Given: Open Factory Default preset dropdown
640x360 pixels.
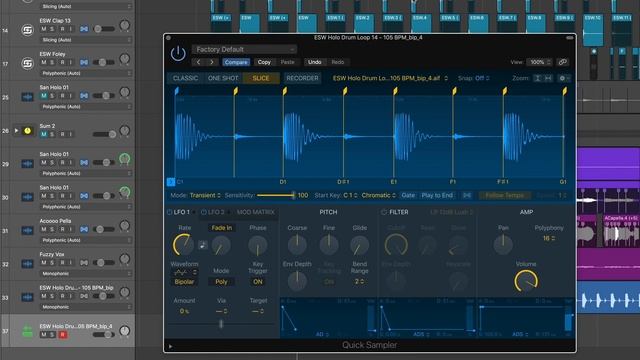Looking at the screenshot, I should point(244,49).
